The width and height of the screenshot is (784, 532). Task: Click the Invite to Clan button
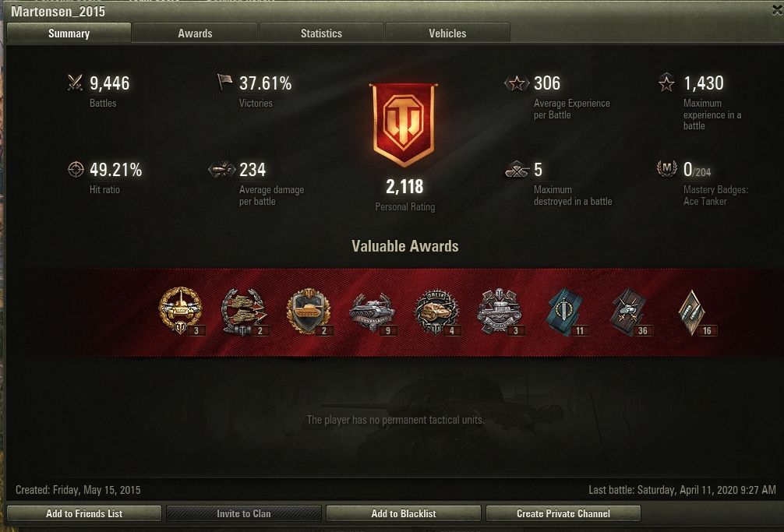click(243, 513)
